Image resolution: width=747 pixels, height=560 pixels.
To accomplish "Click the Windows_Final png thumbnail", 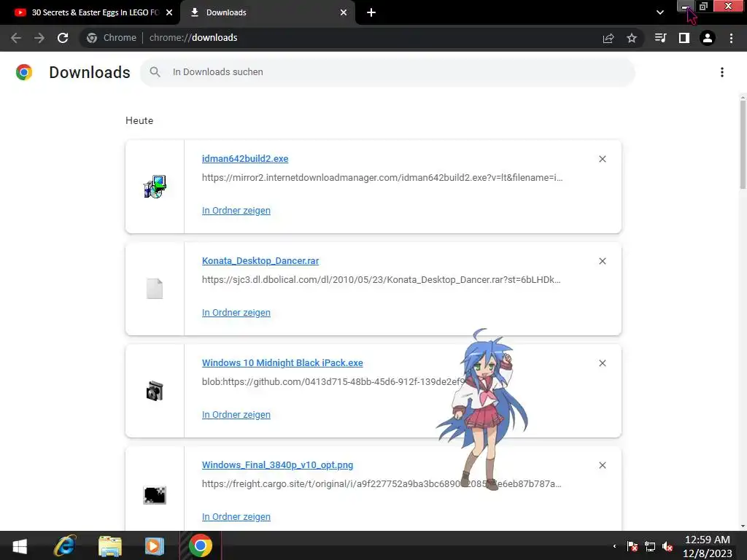I will point(155,495).
